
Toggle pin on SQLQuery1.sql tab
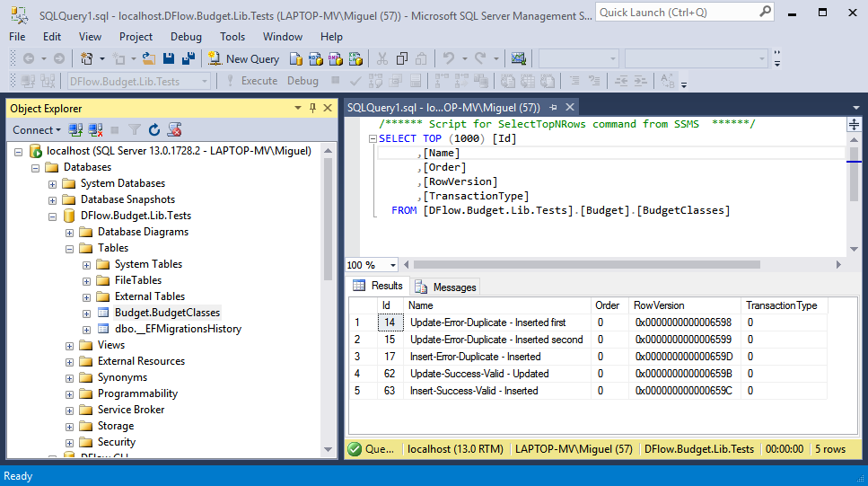click(x=553, y=108)
